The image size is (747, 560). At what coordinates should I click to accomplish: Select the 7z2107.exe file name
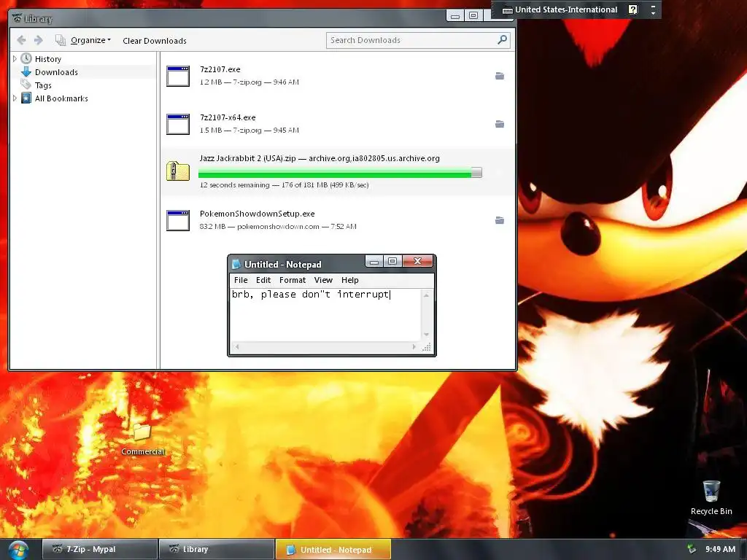pos(220,69)
